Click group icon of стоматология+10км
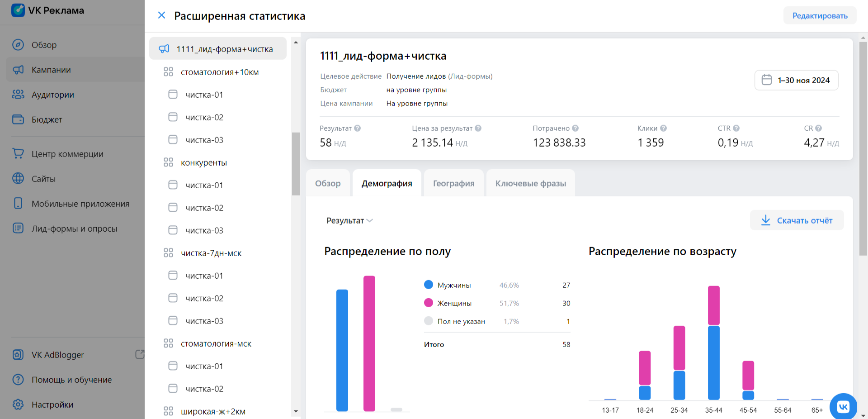The width and height of the screenshot is (868, 419). click(169, 72)
